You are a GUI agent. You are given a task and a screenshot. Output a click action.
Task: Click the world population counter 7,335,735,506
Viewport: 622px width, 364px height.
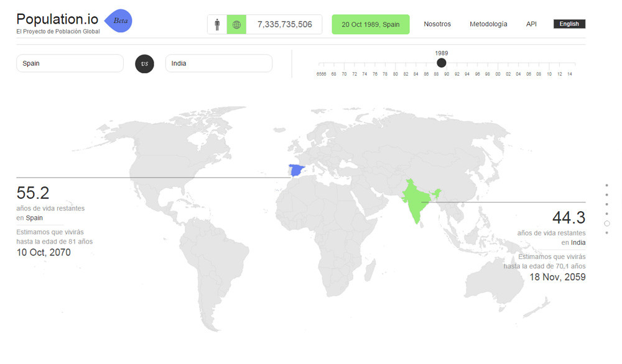point(284,25)
